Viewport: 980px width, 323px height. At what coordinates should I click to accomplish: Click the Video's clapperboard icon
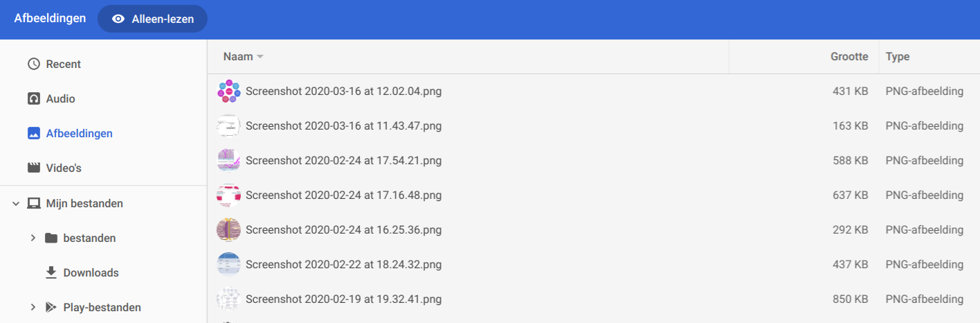(x=33, y=168)
